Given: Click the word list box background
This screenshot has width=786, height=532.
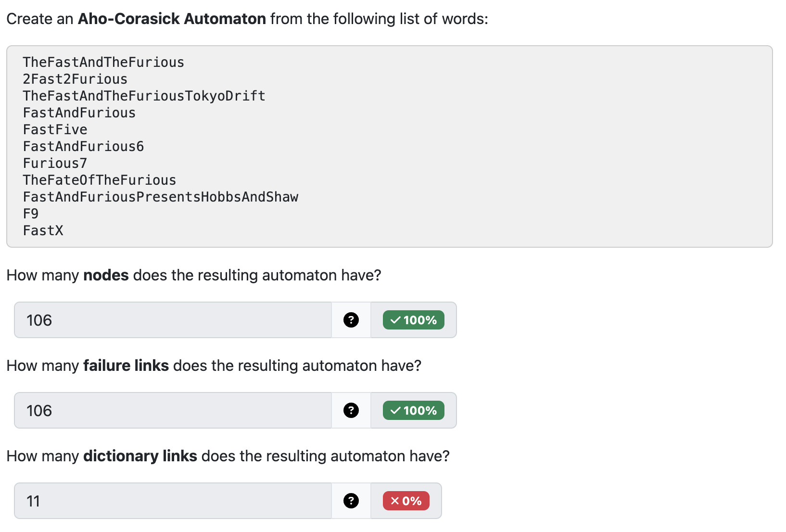Looking at the screenshot, I should pos(529,144).
